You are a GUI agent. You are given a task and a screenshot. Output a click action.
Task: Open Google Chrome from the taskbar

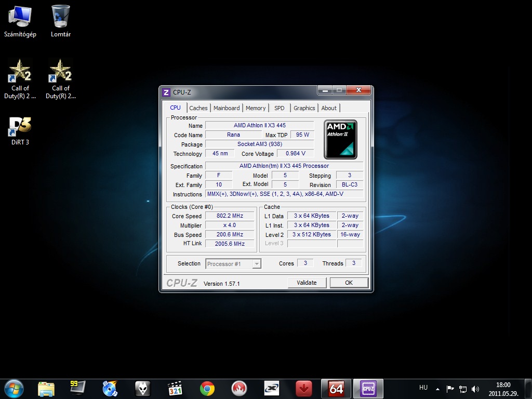point(207,389)
